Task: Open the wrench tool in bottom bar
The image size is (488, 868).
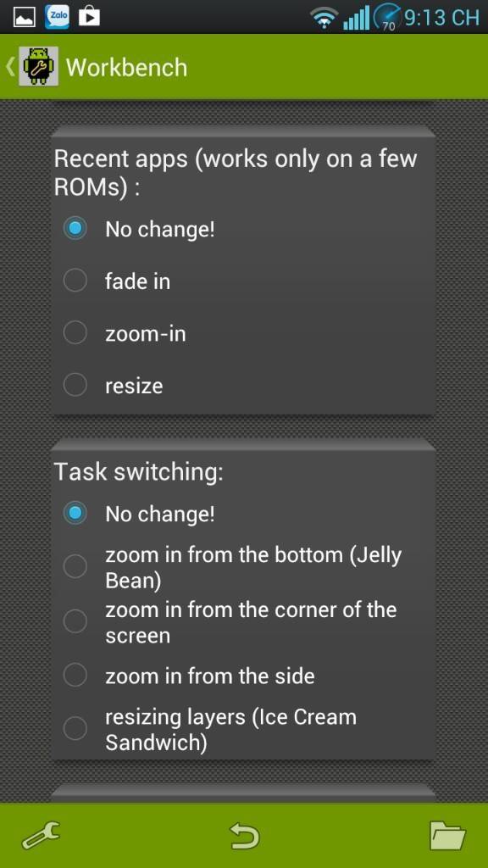Action: 41,835
